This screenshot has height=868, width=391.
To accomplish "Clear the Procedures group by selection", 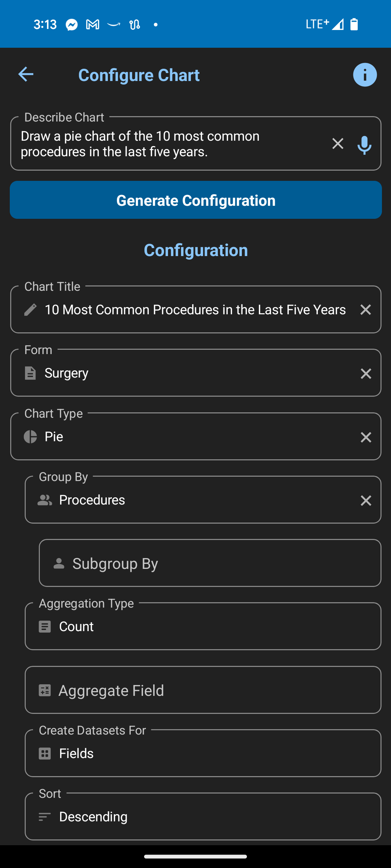I will tap(366, 501).
